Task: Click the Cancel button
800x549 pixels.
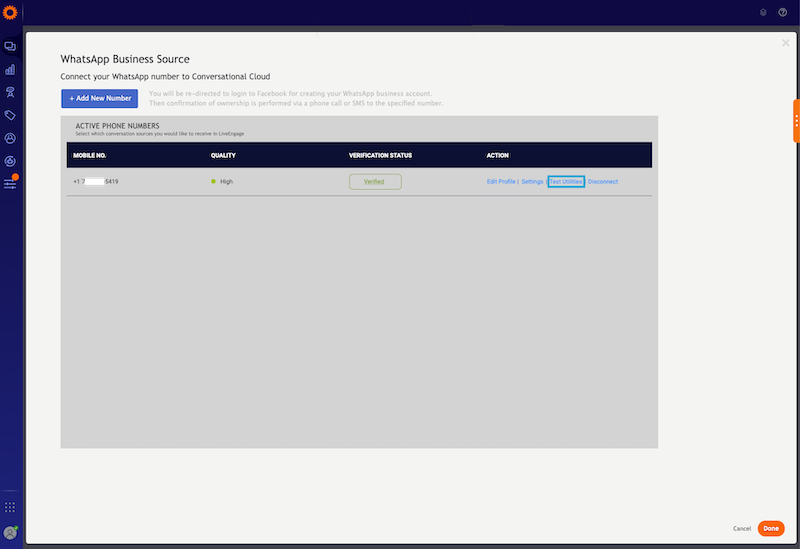Action: pos(742,529)
